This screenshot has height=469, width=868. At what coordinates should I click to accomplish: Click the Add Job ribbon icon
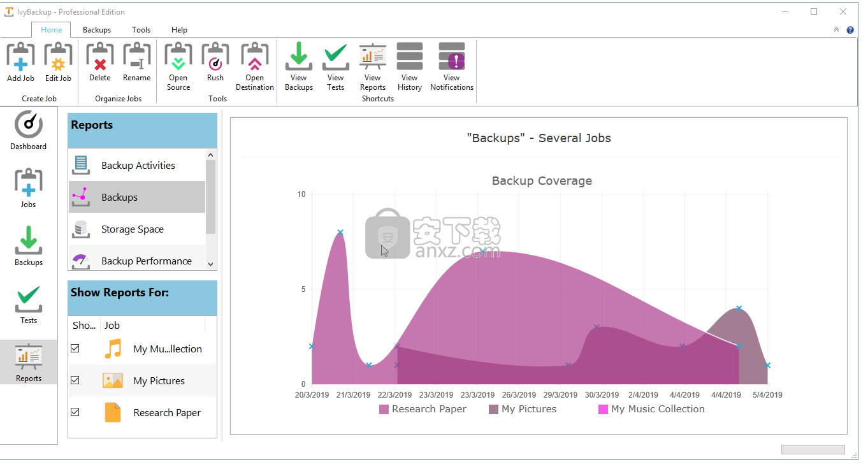pyautogui.click(x=20, y=62)
